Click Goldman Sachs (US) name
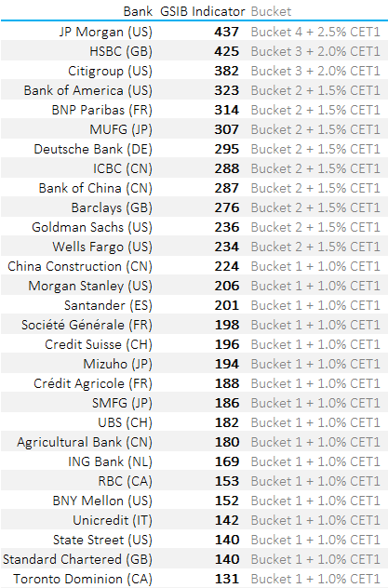Screen dimensions: 388x588 point(92,227)
